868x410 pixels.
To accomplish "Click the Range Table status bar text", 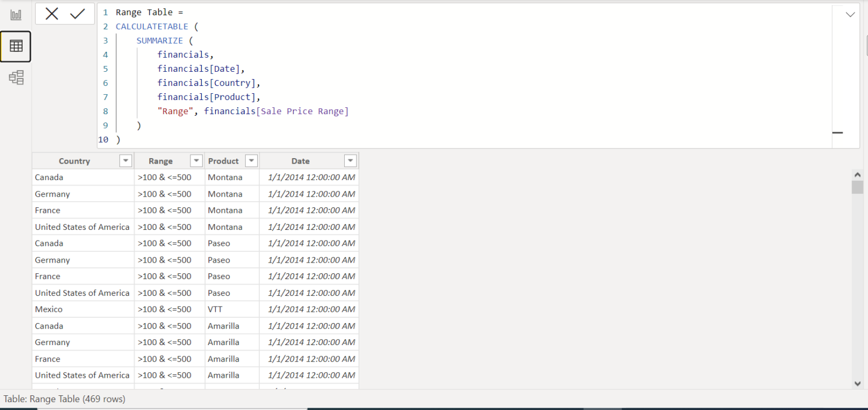I will point(63,399).
